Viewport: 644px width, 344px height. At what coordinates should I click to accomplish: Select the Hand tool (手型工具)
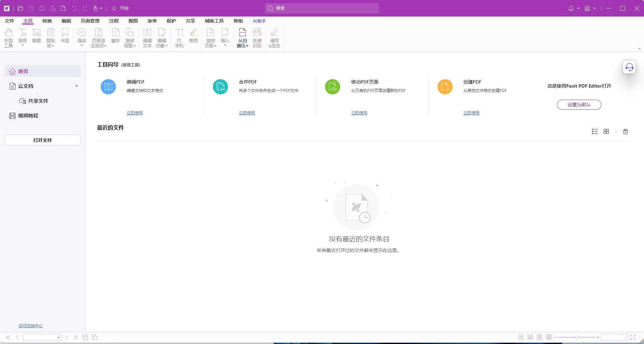tap(8, 38)
